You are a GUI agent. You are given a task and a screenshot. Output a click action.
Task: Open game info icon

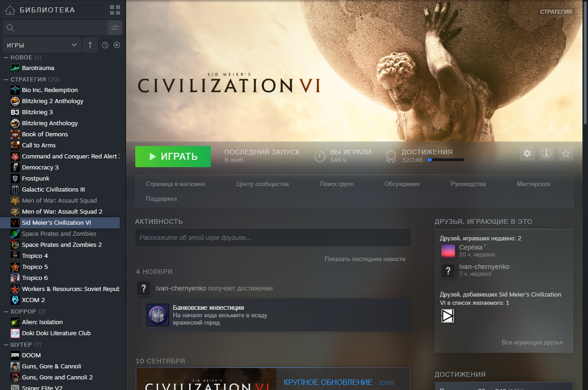(x=546, y=153)
